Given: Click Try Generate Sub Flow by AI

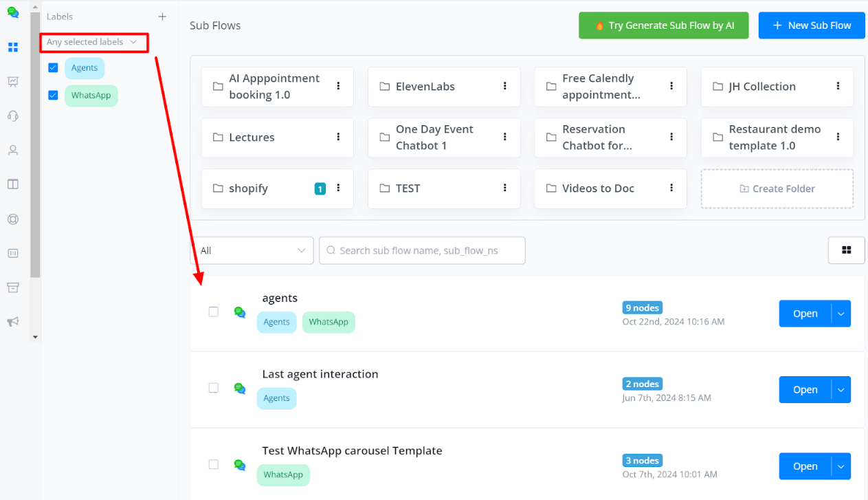Looking at the screenshot, I should click(x=663, y=25).
